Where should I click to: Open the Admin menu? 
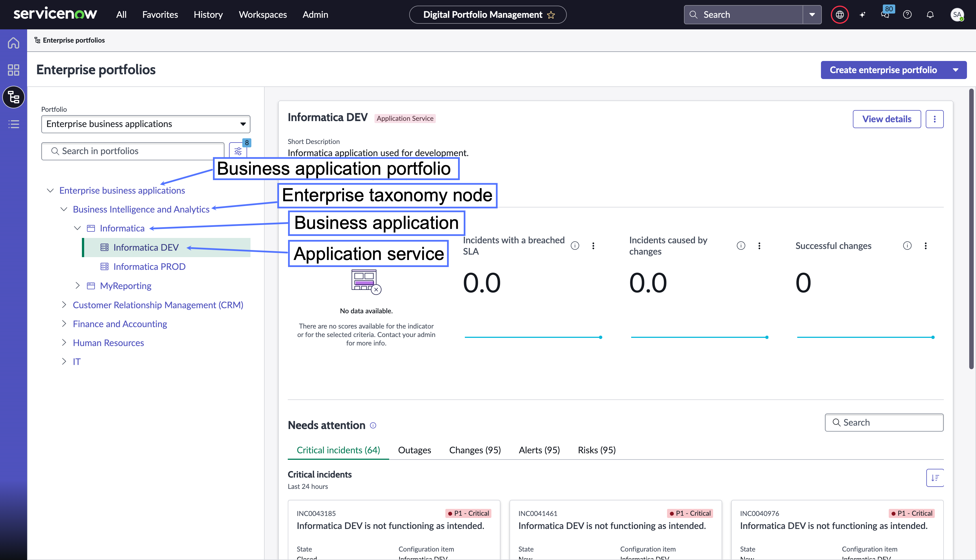[315, 15]
